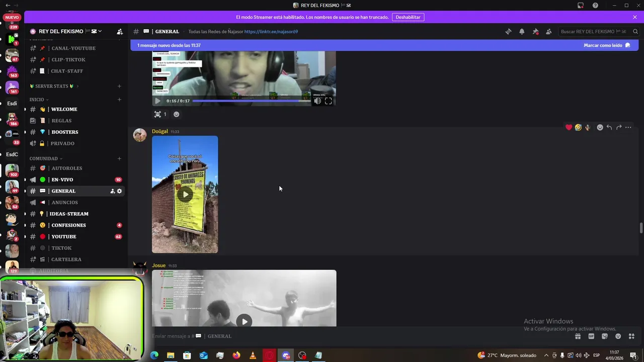React with the laughing emoji
This screenshot has width=644, height=362.
(x=578, y=127)
